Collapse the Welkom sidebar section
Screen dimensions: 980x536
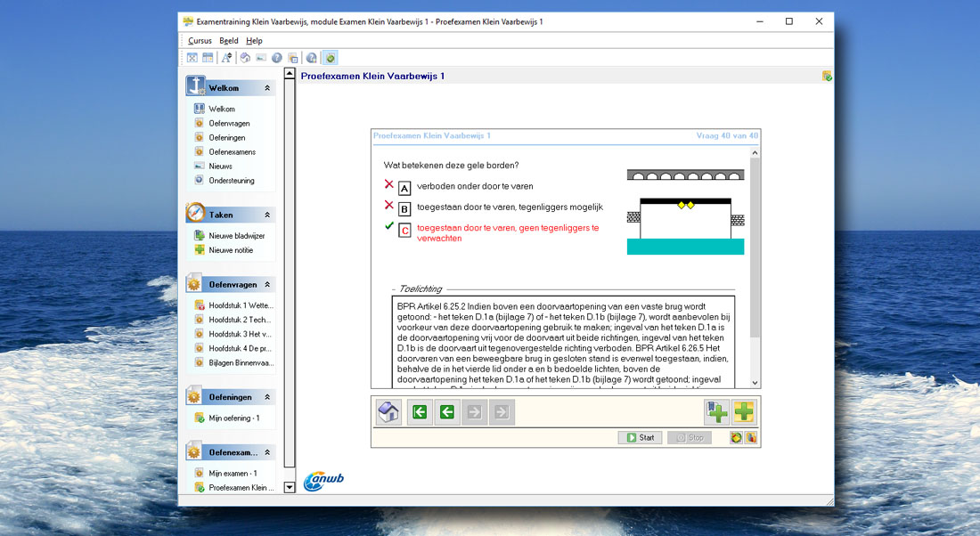pos(267,88)
